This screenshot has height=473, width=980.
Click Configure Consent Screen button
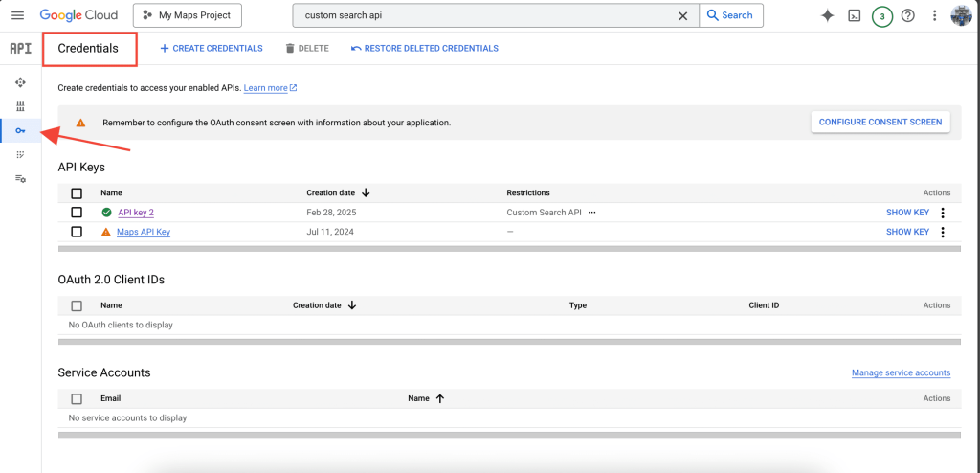coord(880,122)
